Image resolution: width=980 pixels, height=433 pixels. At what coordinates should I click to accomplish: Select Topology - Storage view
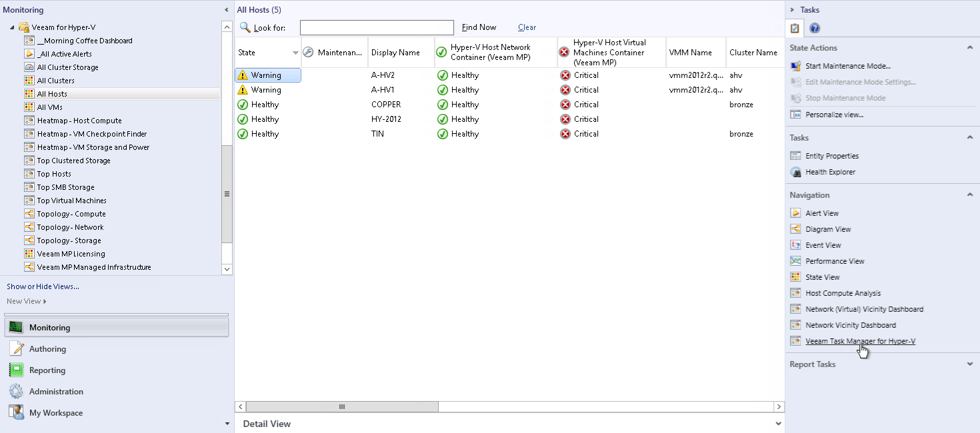point(69,240)
